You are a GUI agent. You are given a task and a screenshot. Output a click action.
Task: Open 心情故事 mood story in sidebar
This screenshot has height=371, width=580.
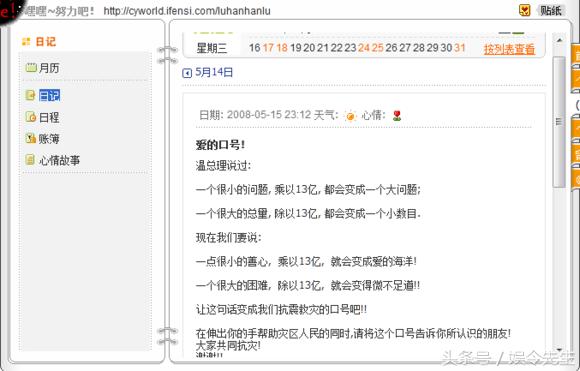click(x=59, y=160)
